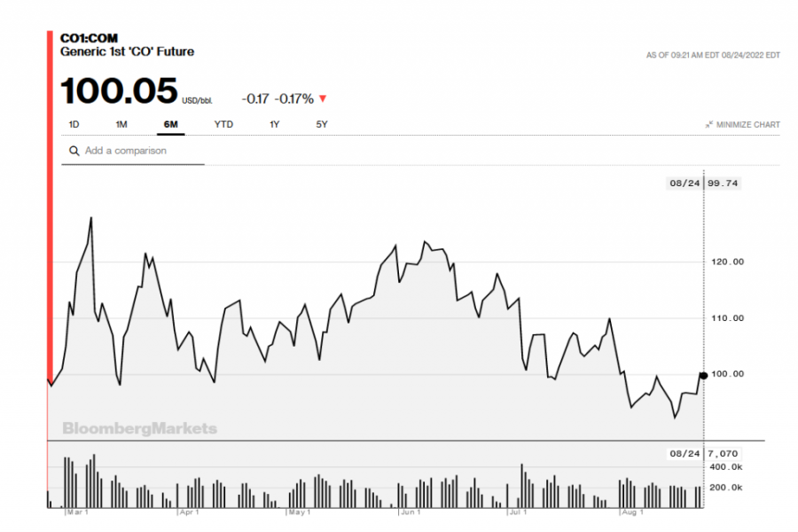Select the active 6M range tab

pos(170,125)
